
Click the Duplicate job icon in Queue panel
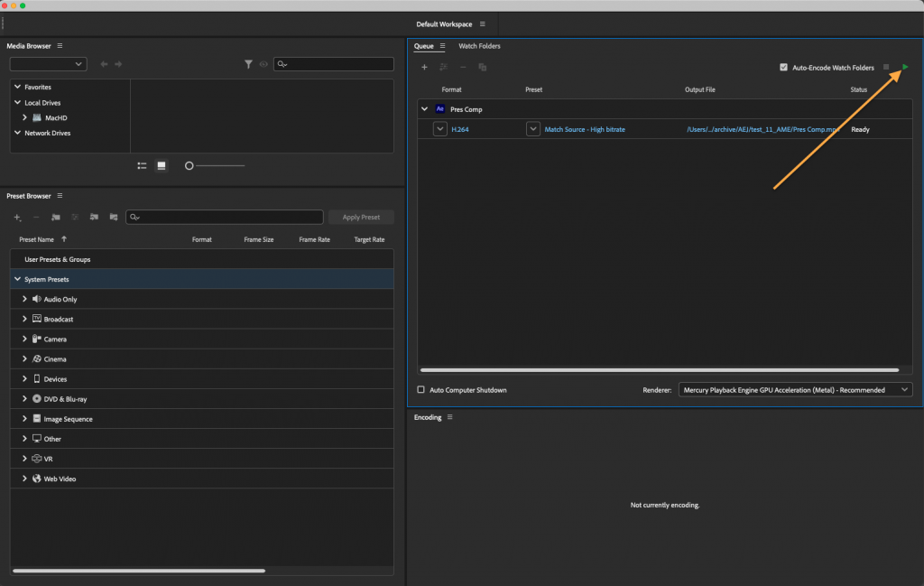[x=483, y=67]
